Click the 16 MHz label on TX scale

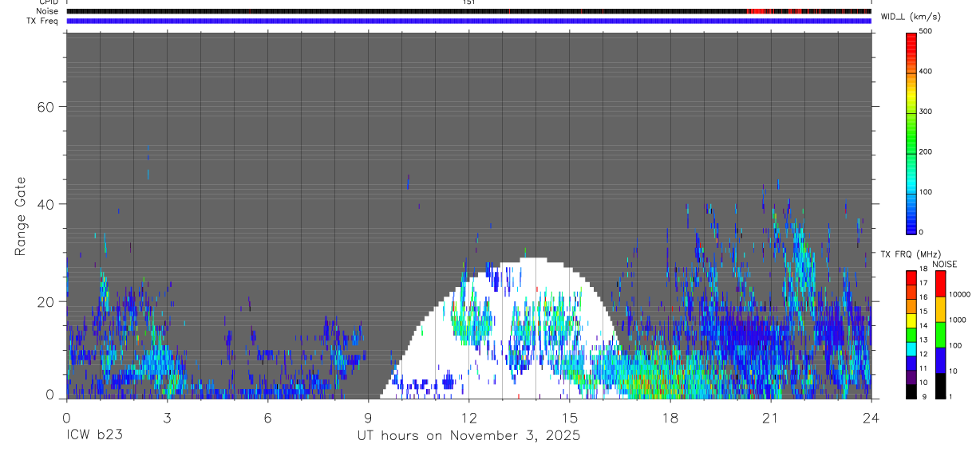point(924,297)
